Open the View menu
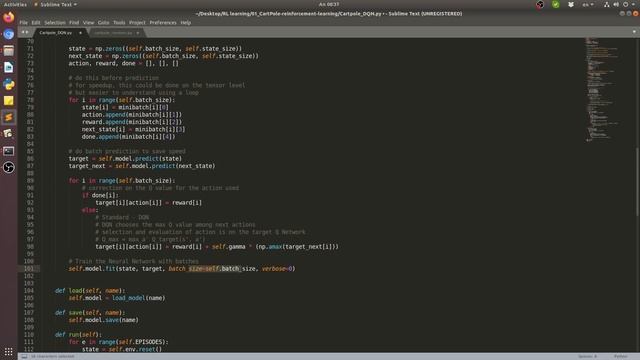The height and width of the screenshot is (360, 640). click(x=88, y=22)
